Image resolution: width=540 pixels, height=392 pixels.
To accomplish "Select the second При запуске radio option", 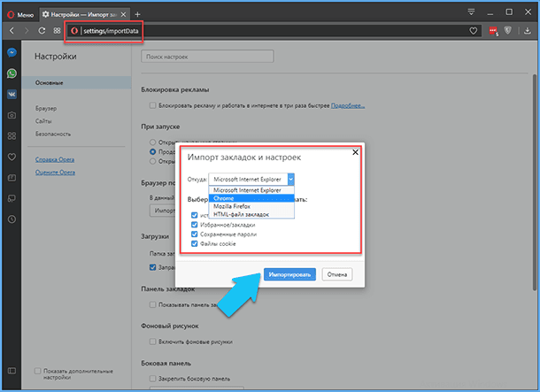I will click(x=152, y=152).
